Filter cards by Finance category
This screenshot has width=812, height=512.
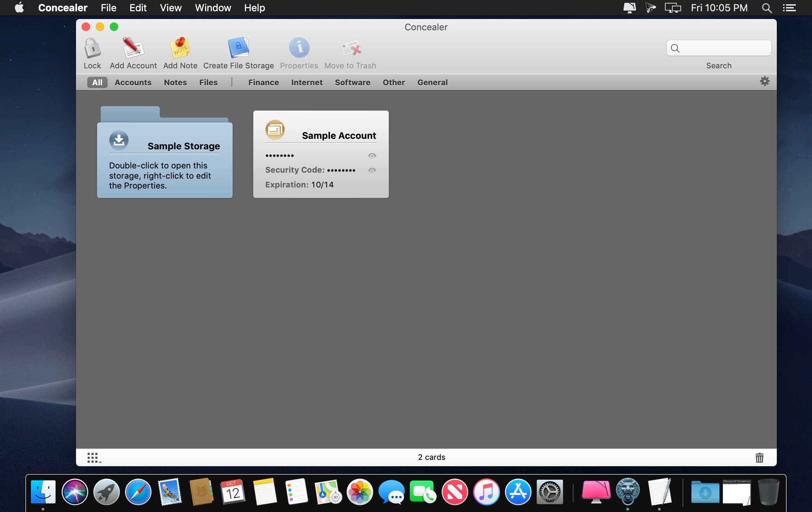[264, 82]
